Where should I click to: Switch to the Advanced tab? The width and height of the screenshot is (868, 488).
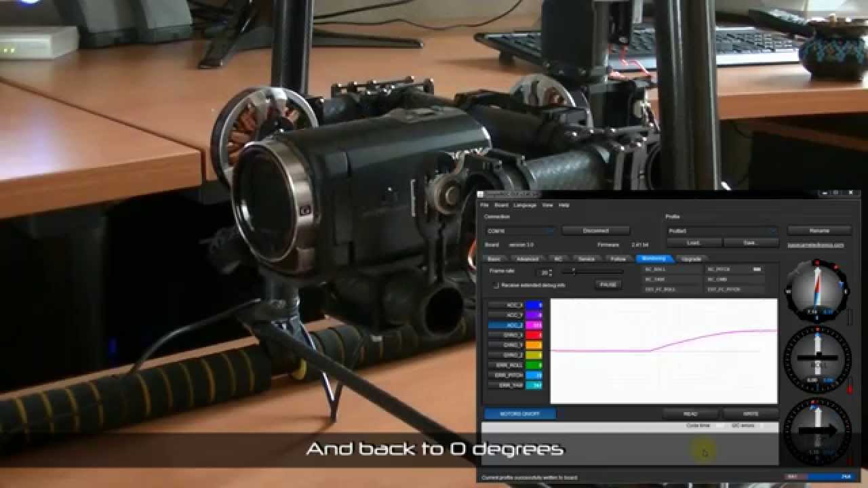(527, 259)
